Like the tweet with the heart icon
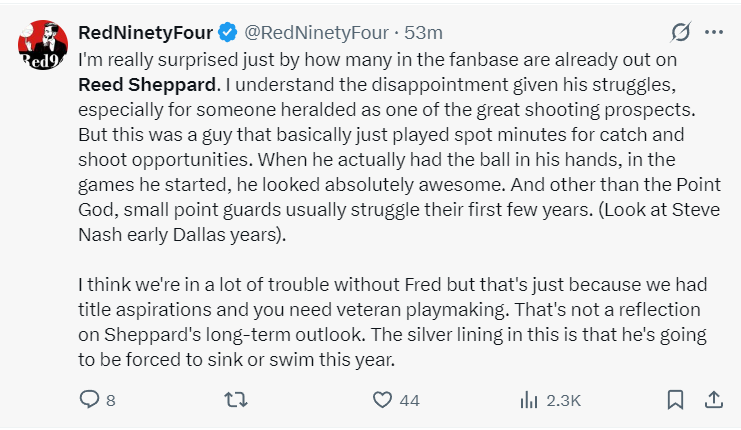741x430 pixels. tap(381, 400)
